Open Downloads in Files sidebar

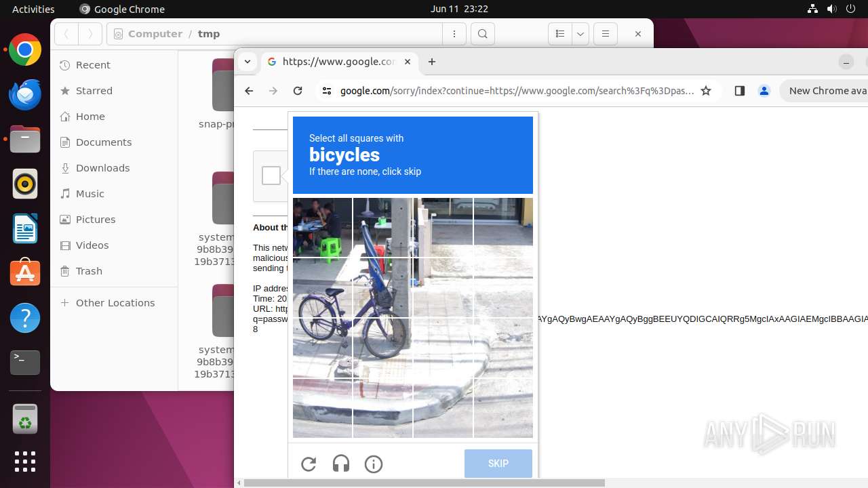click(114, 168)
